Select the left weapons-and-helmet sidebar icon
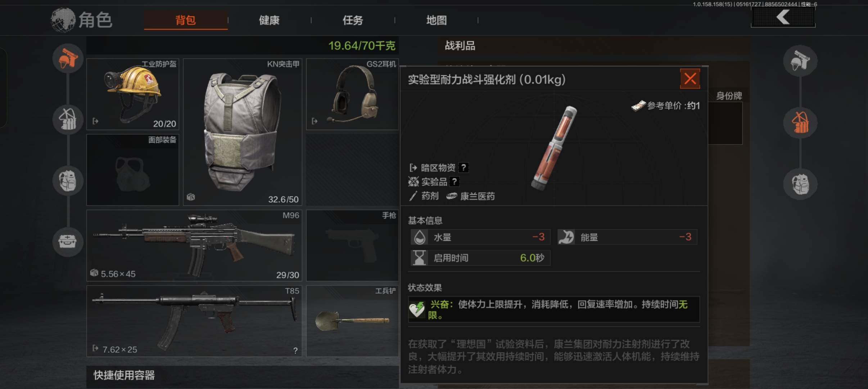 coord(68,58)
